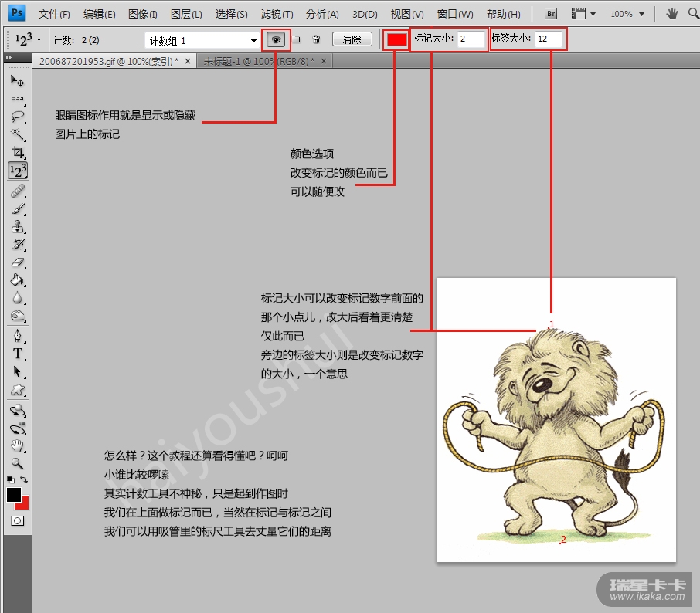The image size is (700, 613).
Task: Toggle Quick Mask mode
Action: tap(18, 520)
